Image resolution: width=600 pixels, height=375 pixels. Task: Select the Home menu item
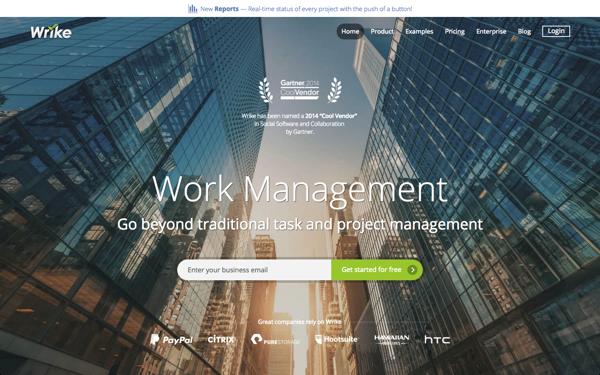tap(350, 31)
